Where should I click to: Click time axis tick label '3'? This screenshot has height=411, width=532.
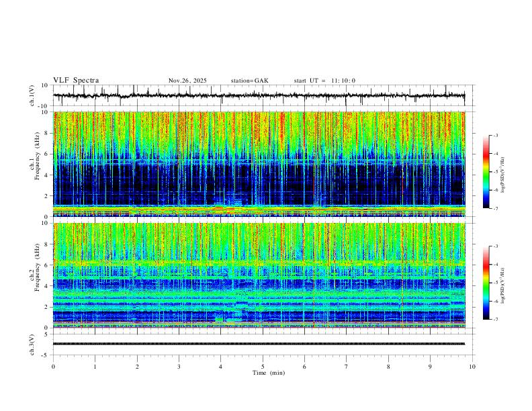pos(179,367)
